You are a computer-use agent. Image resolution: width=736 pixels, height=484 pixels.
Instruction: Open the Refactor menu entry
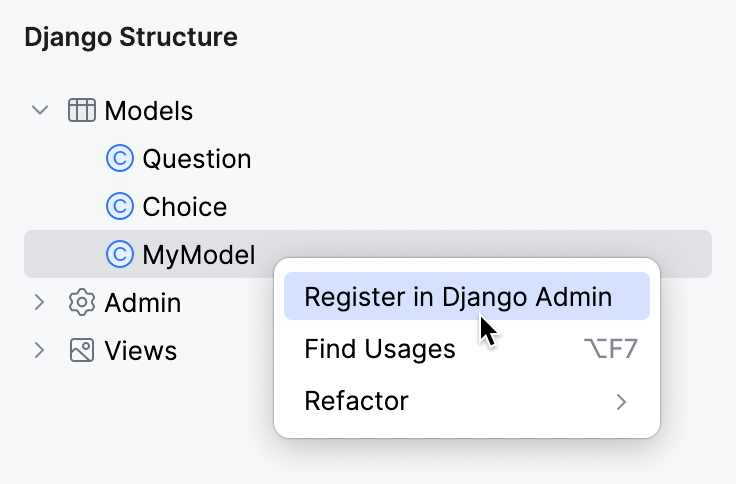click(x=357, y=401)
